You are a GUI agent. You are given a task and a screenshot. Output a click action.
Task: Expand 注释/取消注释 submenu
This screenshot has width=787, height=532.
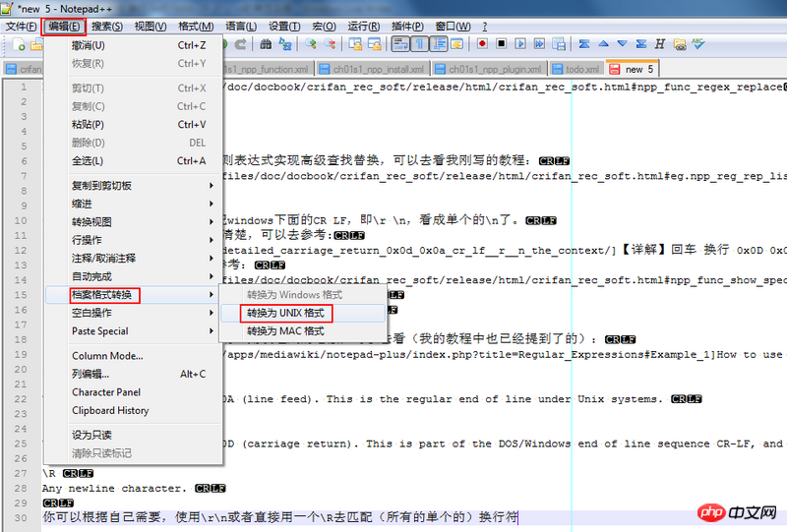coord(134,258)
